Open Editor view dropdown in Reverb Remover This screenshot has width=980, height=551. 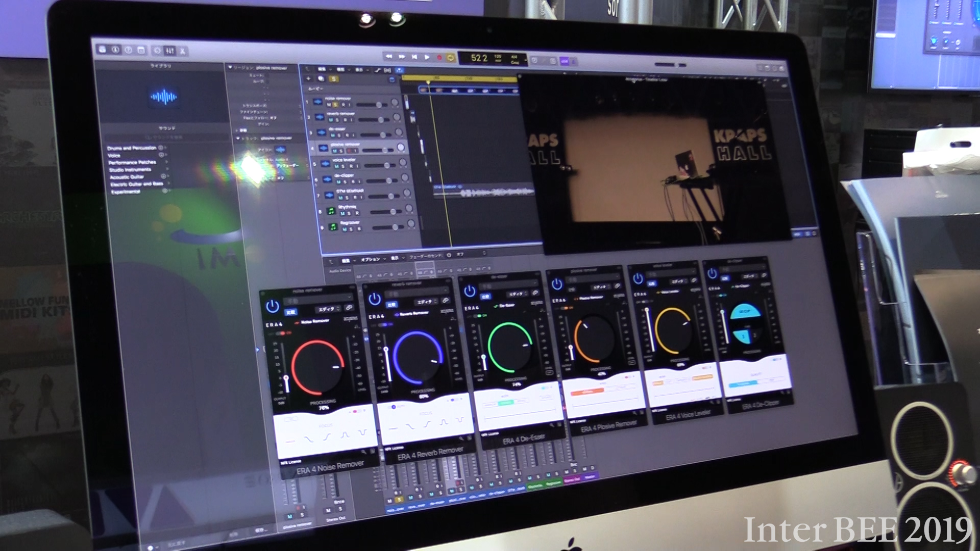[x=427, y=302]
